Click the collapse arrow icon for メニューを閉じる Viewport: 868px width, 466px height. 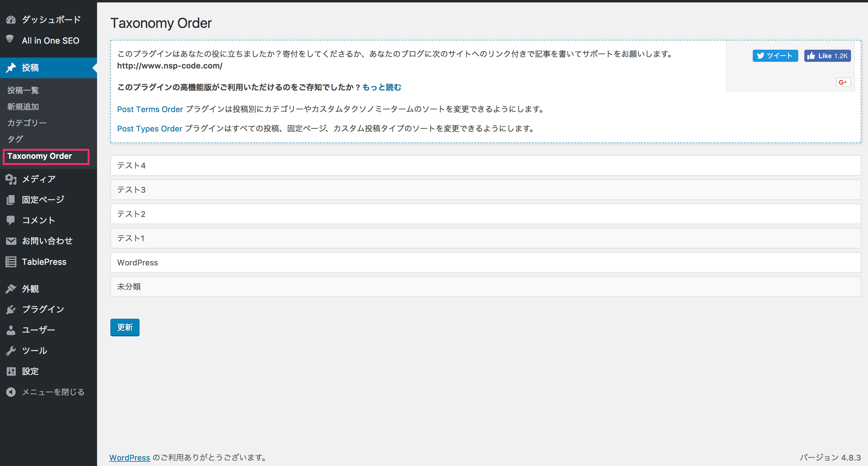(11, 392)
